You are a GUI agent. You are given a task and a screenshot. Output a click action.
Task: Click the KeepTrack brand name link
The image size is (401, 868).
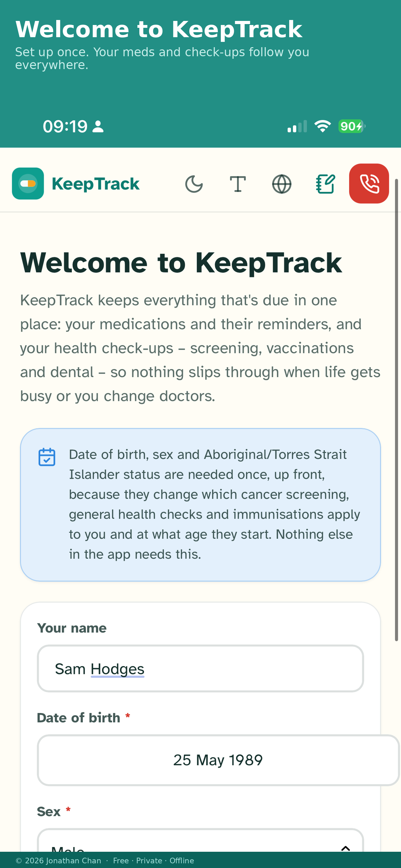96,184
